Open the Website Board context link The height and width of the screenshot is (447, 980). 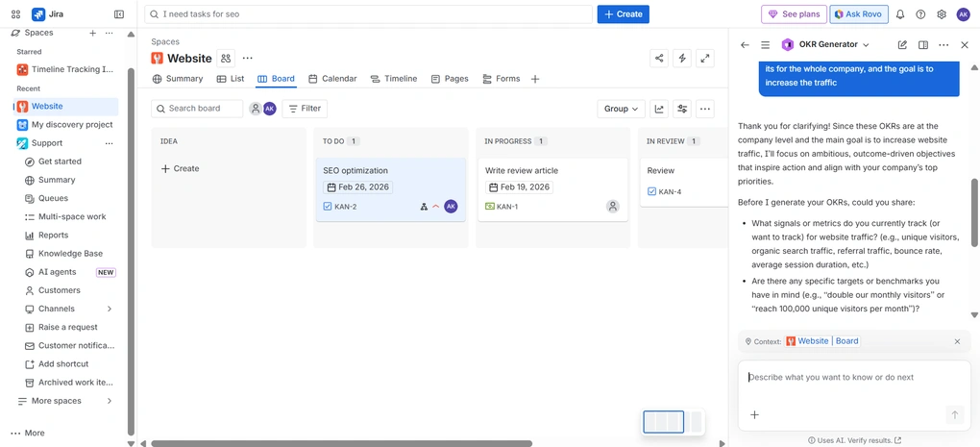[x=822, y=341]
